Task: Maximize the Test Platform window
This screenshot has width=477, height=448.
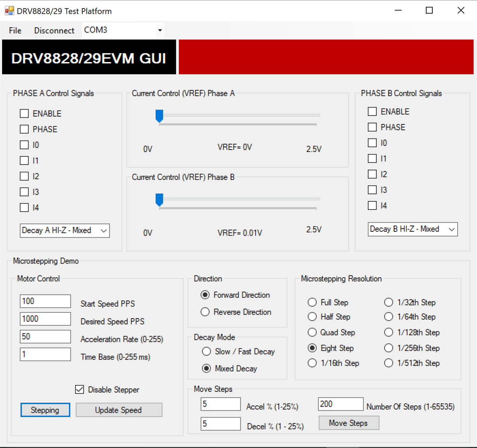Action: pyautogui.click(x=429, y=10)
